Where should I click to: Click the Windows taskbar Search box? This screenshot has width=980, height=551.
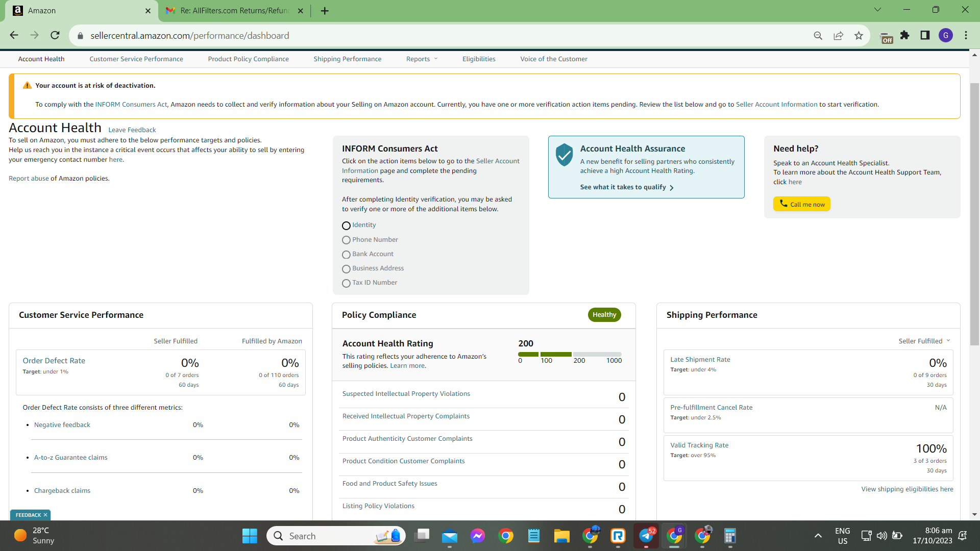336,536
